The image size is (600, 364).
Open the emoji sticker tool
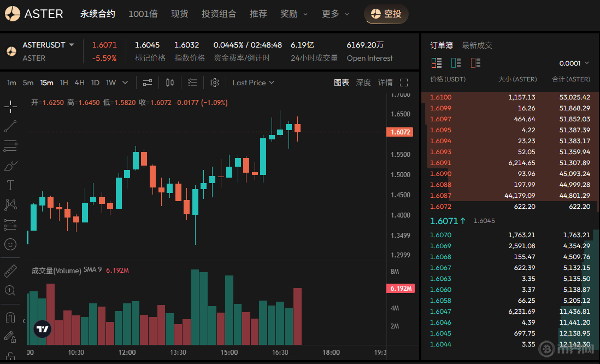10,244
